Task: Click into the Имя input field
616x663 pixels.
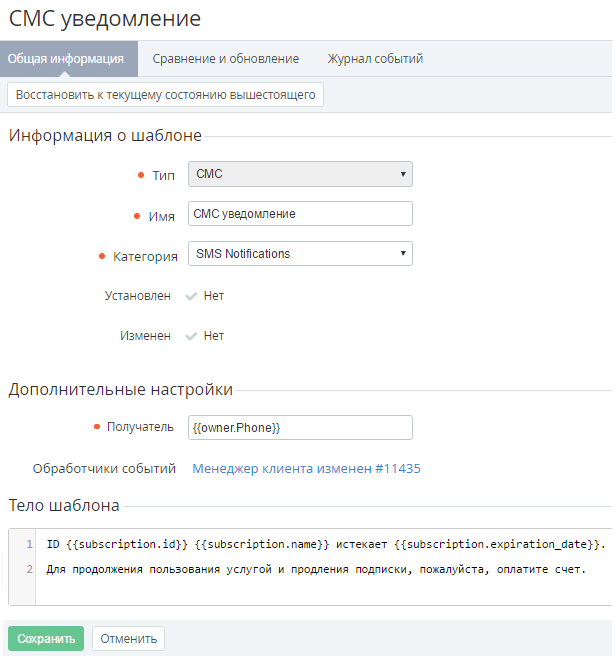Action: point(300,214)
